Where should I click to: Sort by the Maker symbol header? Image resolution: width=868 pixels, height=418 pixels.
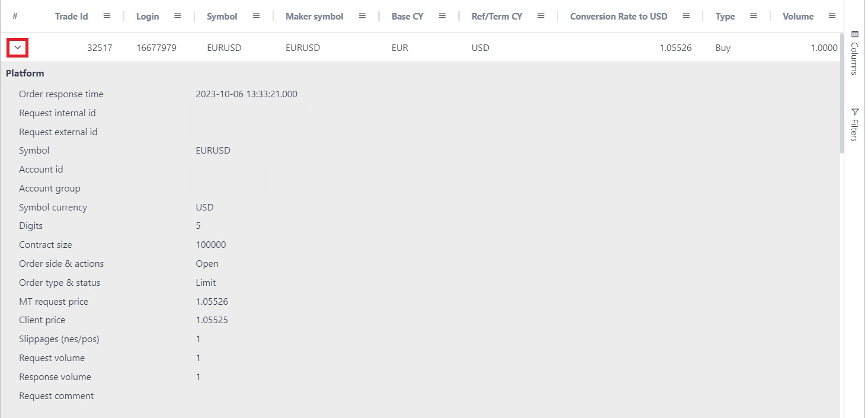[314, 17]
